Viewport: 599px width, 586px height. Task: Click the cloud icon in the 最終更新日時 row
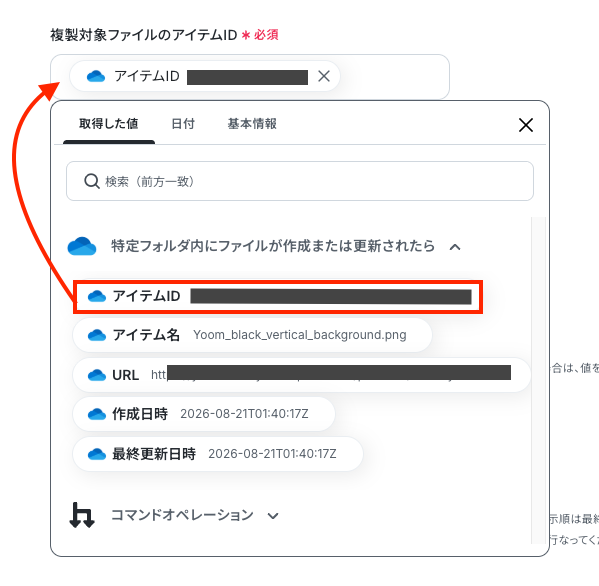coord(97,454)
